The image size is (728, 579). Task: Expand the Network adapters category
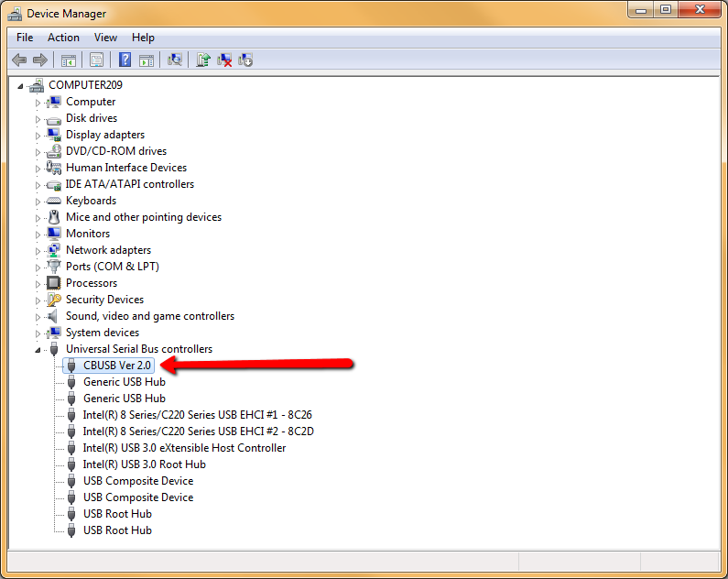(38, 251)
